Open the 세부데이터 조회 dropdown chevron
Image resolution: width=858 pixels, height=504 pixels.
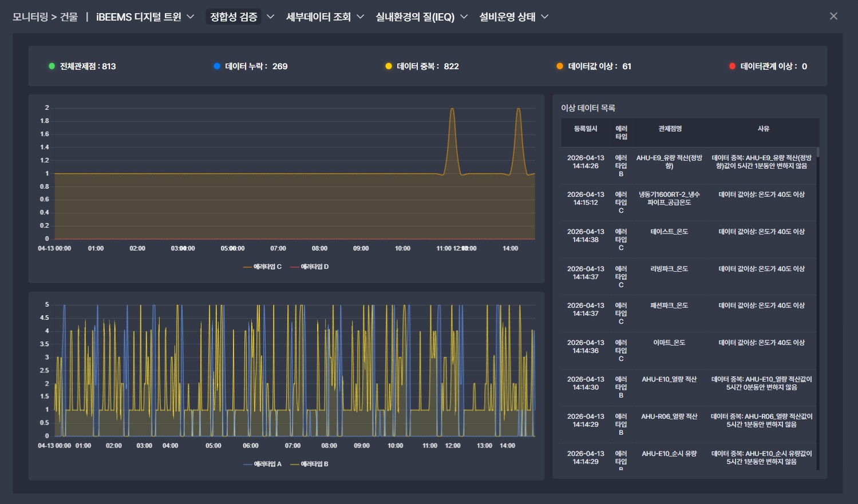(360, 17)
